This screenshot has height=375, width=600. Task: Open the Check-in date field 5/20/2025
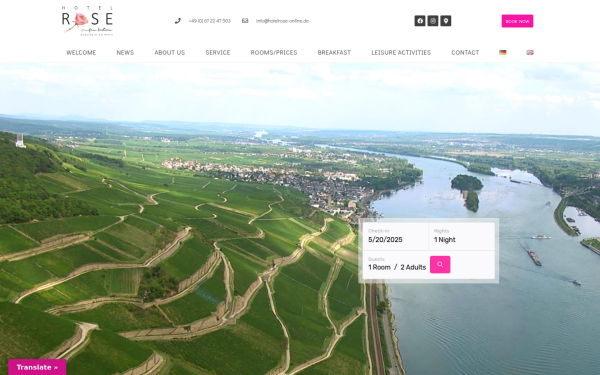[396, 236]
